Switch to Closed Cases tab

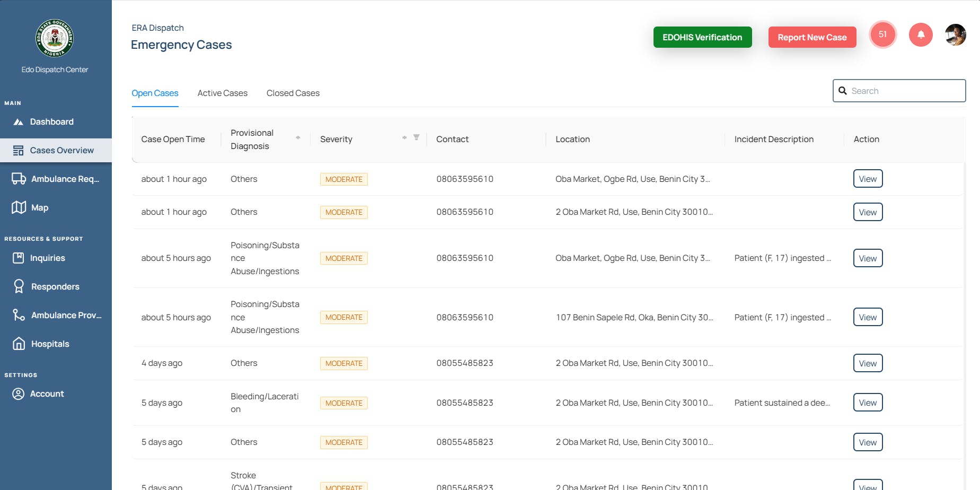293,93
